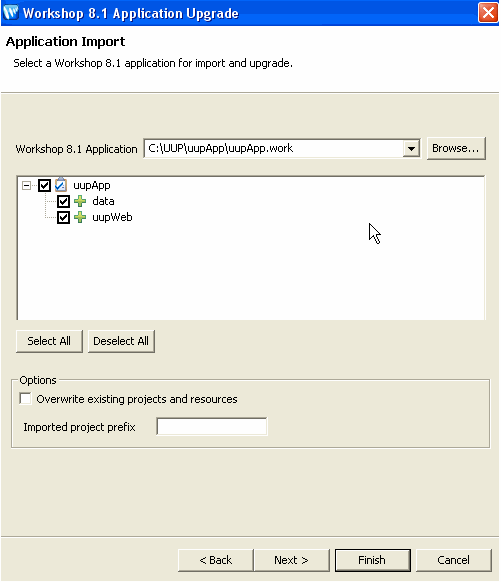Click Finish to complete import
Screen dimensions: 501x582
pos(372,560)
